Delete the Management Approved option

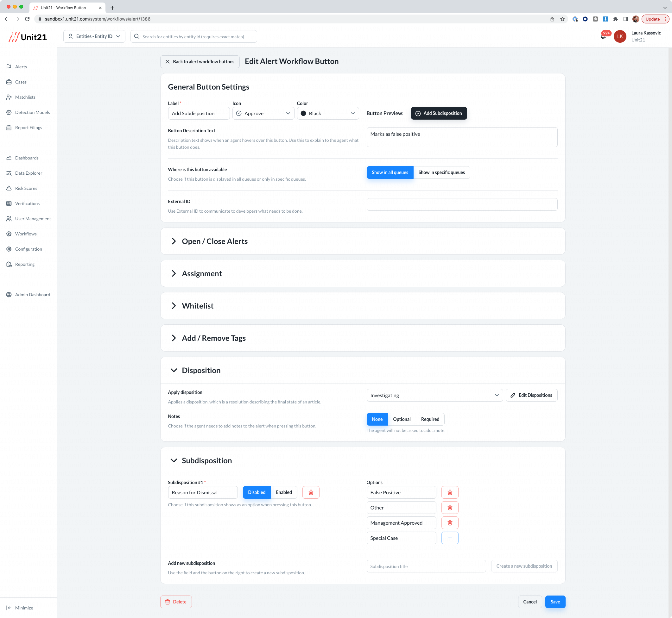(x=450, y=523)
